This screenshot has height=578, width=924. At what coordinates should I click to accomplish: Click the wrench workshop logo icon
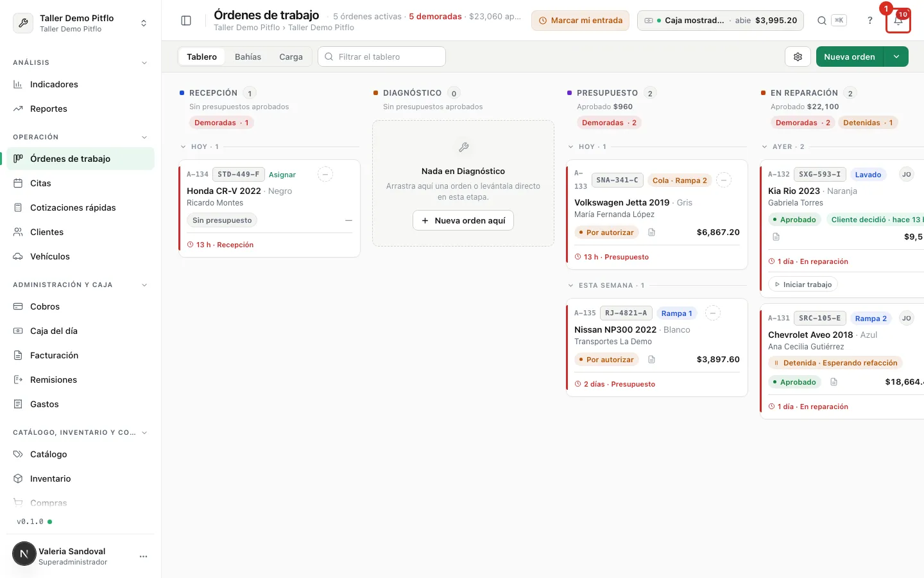(x=23, y=23)
